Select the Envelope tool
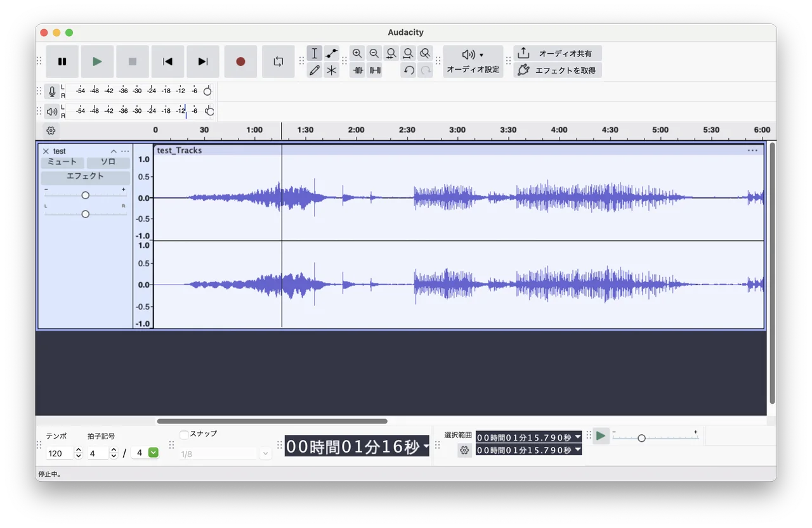The height and width of the screenshot is (528, 812). [331, 53]
